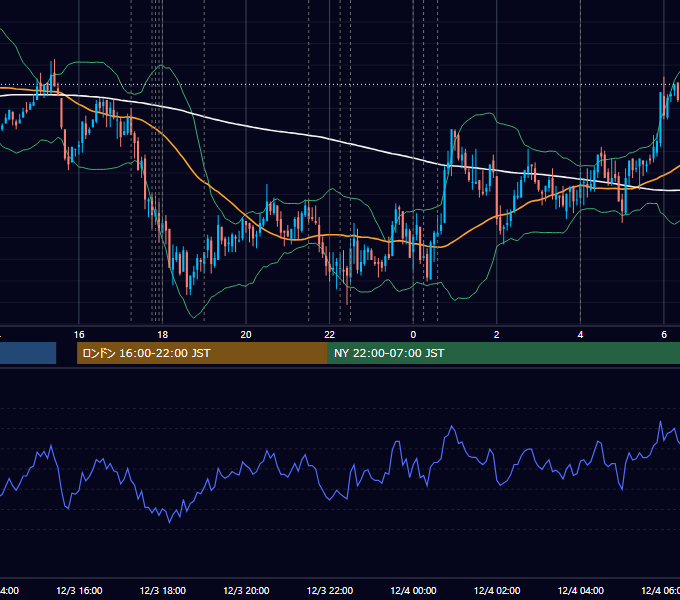
Task: Click the 12/4 02:00 date label
Action: point(497,590)
